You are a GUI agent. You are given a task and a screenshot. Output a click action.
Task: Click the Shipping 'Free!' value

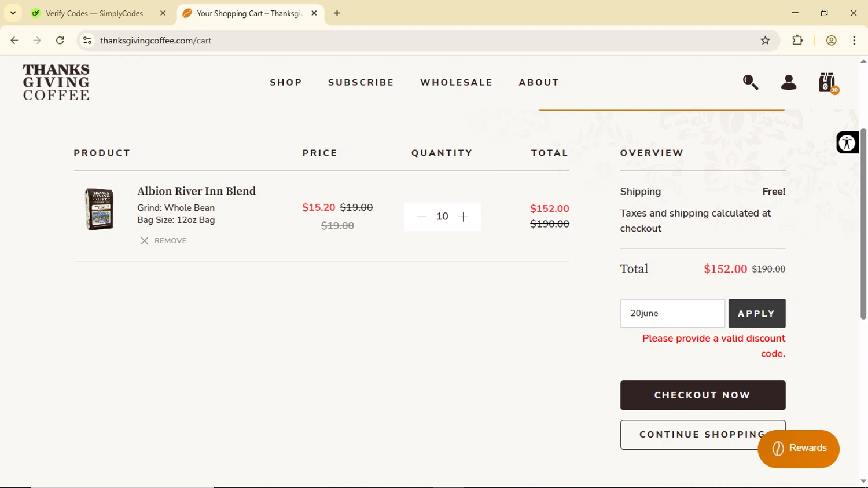tap(774, 192)
